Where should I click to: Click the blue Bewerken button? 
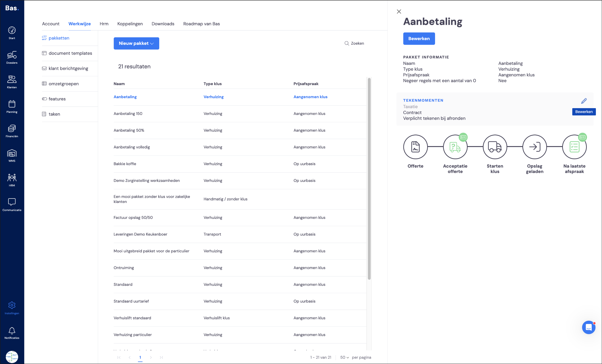click(419, 39)
